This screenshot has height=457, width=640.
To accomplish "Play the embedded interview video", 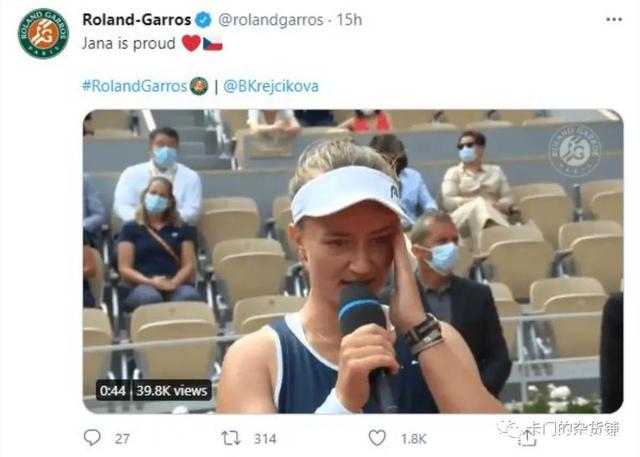I will pyautogui.click(x=353, y=262).
